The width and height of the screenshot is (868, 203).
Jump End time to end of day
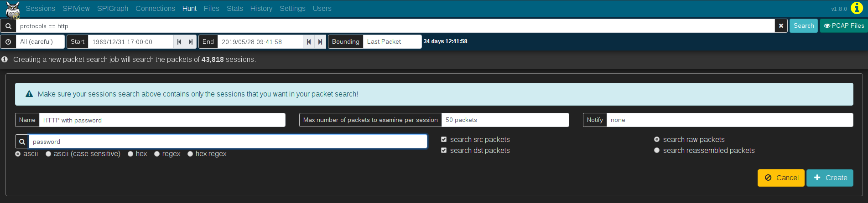click(x=320, y=41)
